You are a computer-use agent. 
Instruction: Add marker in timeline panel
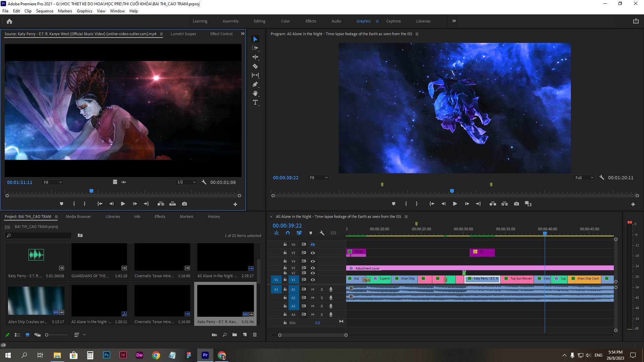pyautogui.click(x=311, y=233)
